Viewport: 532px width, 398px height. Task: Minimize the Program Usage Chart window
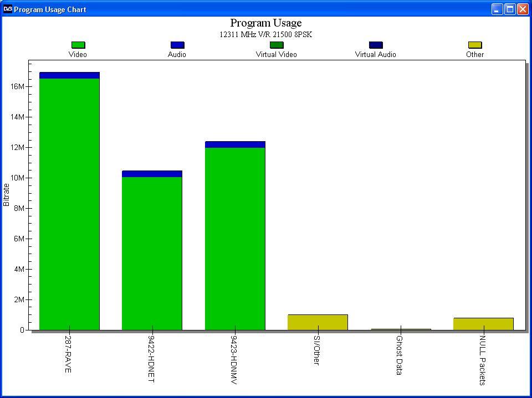pos(497,9)
